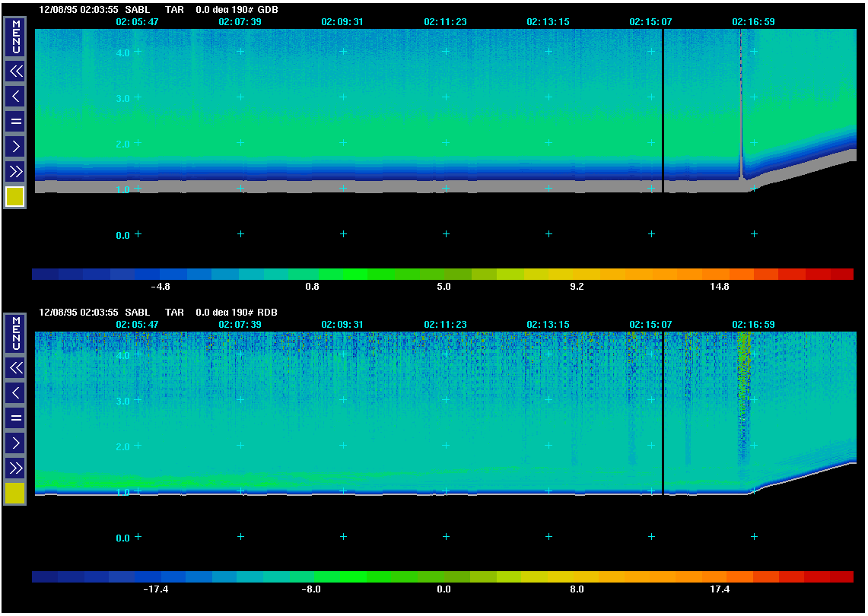Screen dimensions: 868x616
Task: Jump far back with GDB double-left arrow
Action: point(15,71)
